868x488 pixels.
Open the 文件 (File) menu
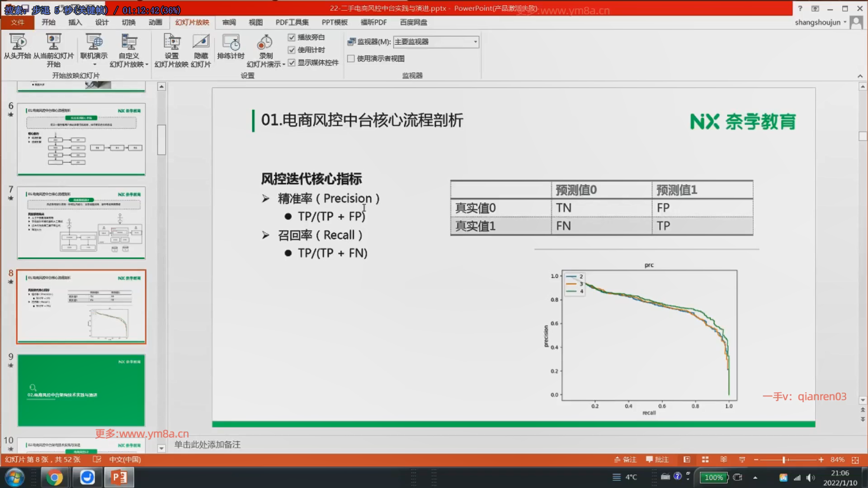(18, 22)
